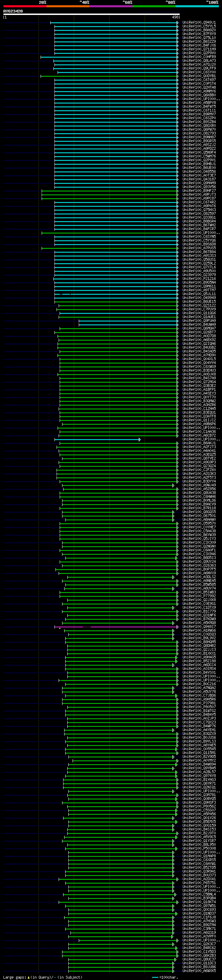Open the UniRef100_B6AKJ1 label
The height and width of the screenshot is (980, 222).
pyautogui.click(x=199, y=443)
